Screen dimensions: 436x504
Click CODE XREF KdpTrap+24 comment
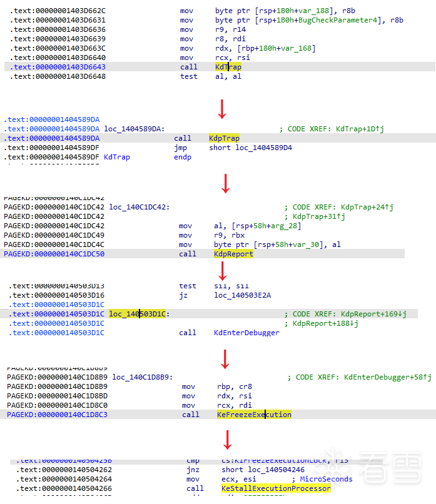tap(339, 207)
